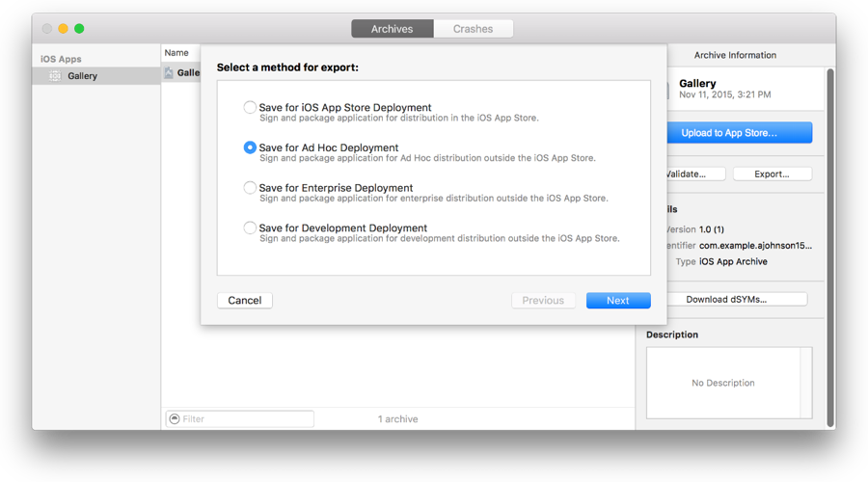The image size is (868, 482).
Task: Click the Gallery app icon in sidebar
Action: pyautogui.click(x=55, y=76)
